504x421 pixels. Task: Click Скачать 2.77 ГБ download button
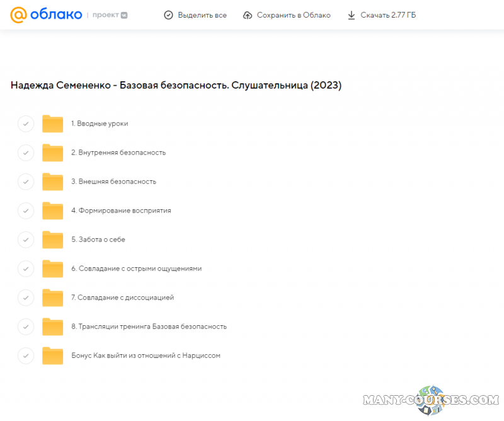coord(386,15)
